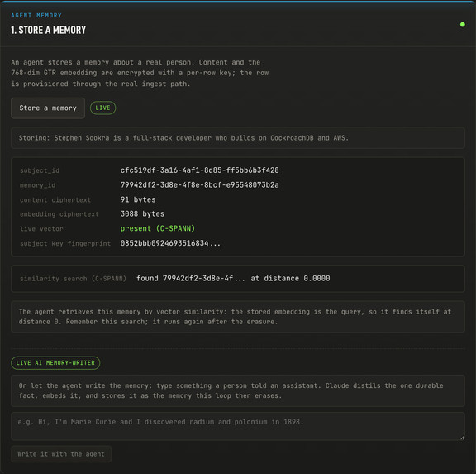This screenshot has width=476, height=474.
Task: Click the LIVE badge beside Store a memory
Action: 103,108
